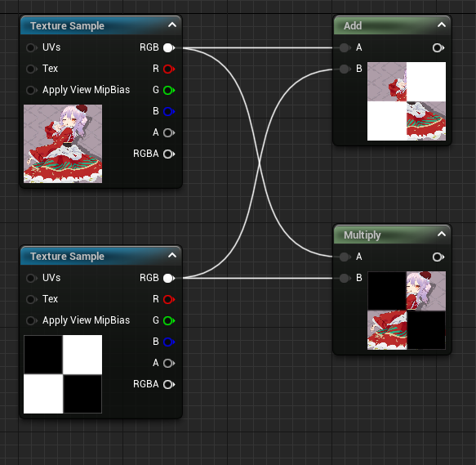476x465 pixels.
Task: Click UVs input pin on bottom Texture Sample
Action: coord(31,278)
